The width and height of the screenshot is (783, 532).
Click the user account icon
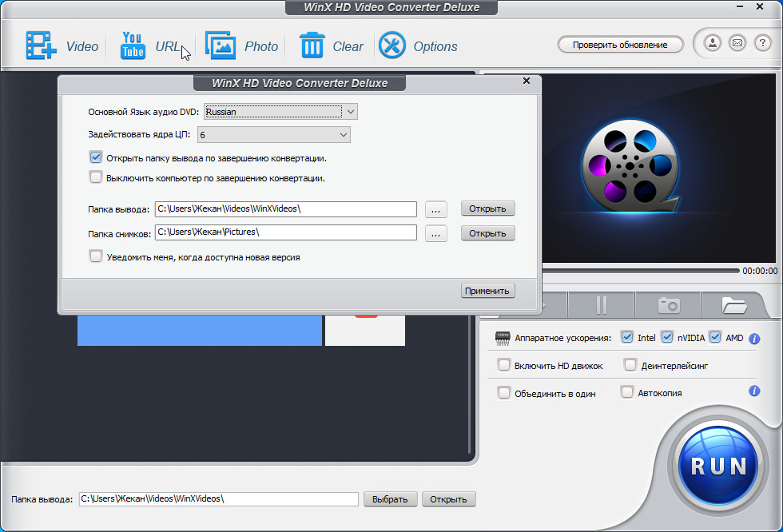coord(713,43)
